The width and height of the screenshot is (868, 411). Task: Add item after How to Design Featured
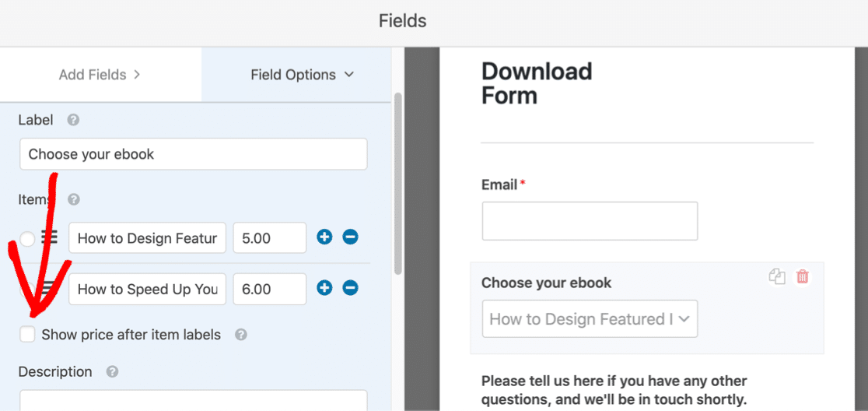(x=324, y=237)
